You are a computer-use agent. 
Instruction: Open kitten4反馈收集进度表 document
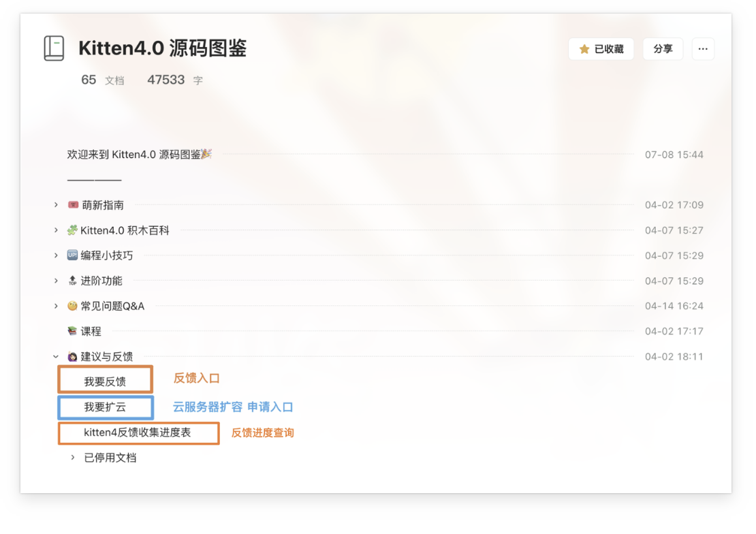point(138,433)
